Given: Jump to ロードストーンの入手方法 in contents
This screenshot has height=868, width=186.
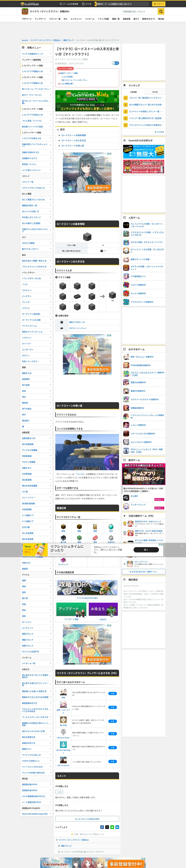Looking at the screenshot, I should click(74, 140).
